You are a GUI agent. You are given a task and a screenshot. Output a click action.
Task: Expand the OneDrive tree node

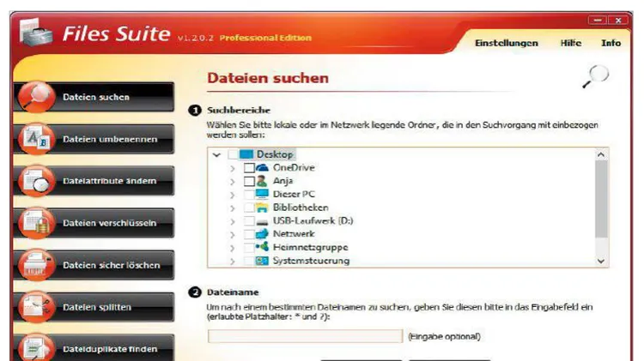tap(233, 168)
